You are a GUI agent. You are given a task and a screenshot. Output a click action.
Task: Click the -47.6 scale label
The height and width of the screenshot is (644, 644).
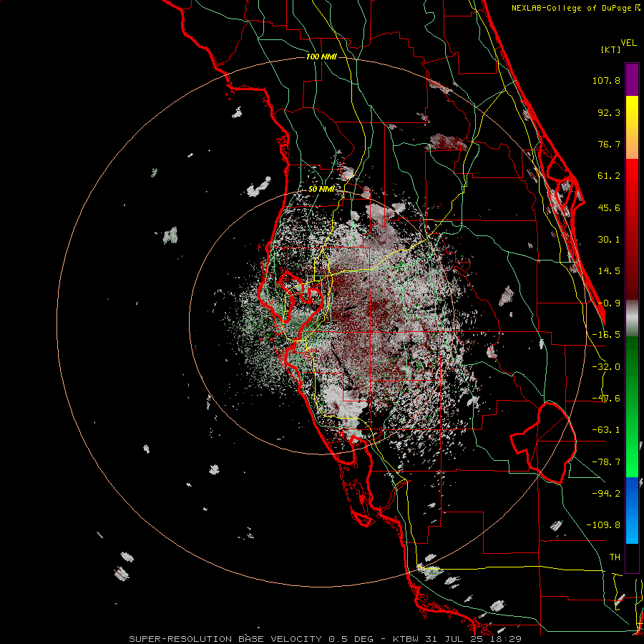pos(606,399)
